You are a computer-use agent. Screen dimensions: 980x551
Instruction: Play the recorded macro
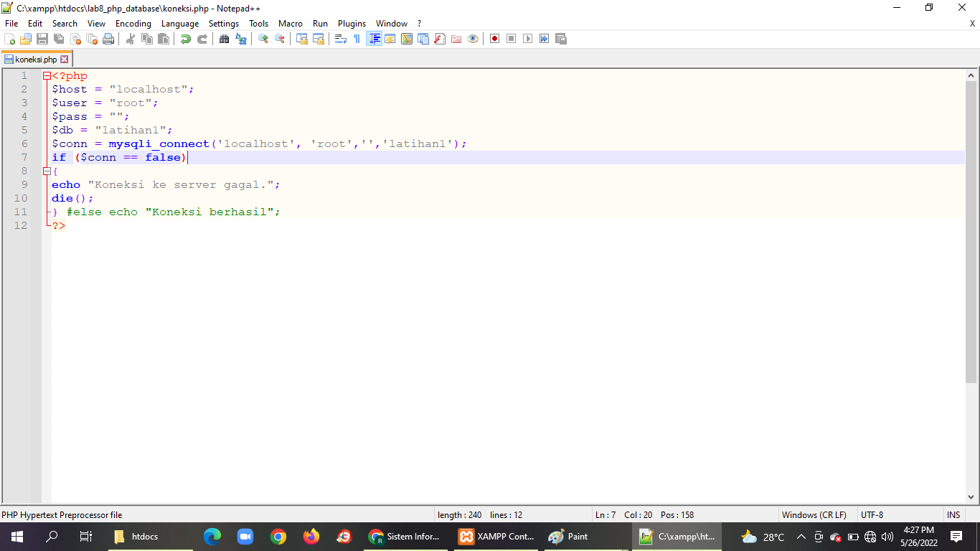coord(527,39)
